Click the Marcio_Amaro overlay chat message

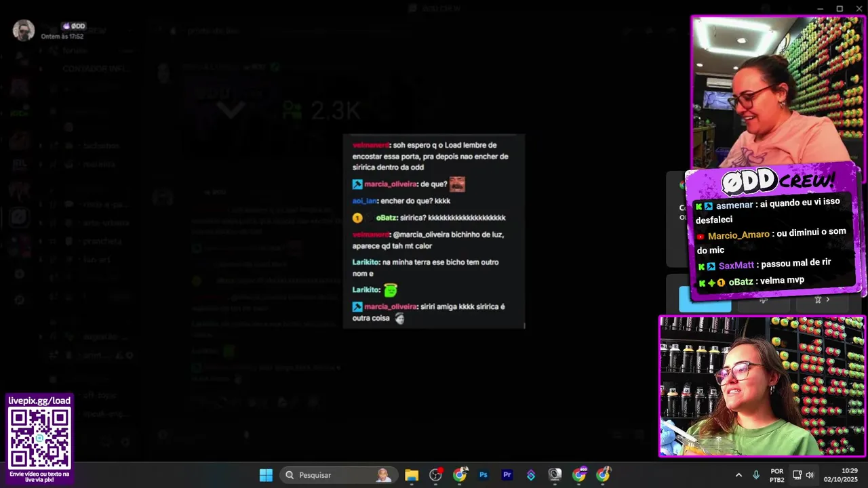[771, 241]
